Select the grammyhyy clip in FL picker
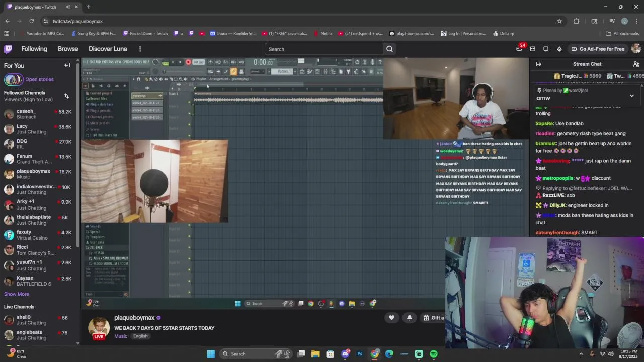Viewport: 644px width, 362px height. [147, 96]
